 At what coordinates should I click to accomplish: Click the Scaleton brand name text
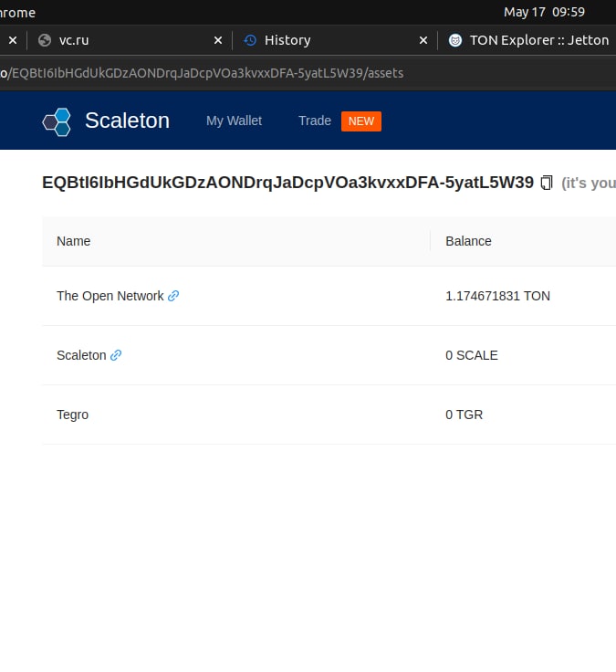127,121
